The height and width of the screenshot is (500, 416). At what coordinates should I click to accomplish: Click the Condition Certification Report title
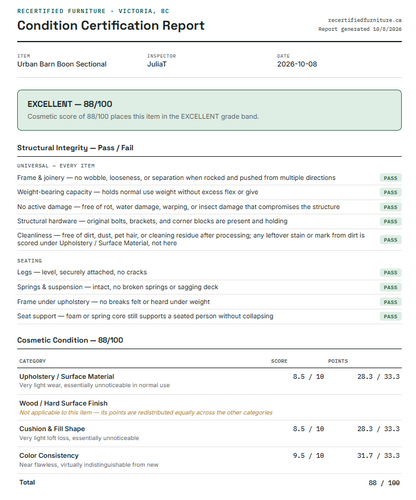111,26
